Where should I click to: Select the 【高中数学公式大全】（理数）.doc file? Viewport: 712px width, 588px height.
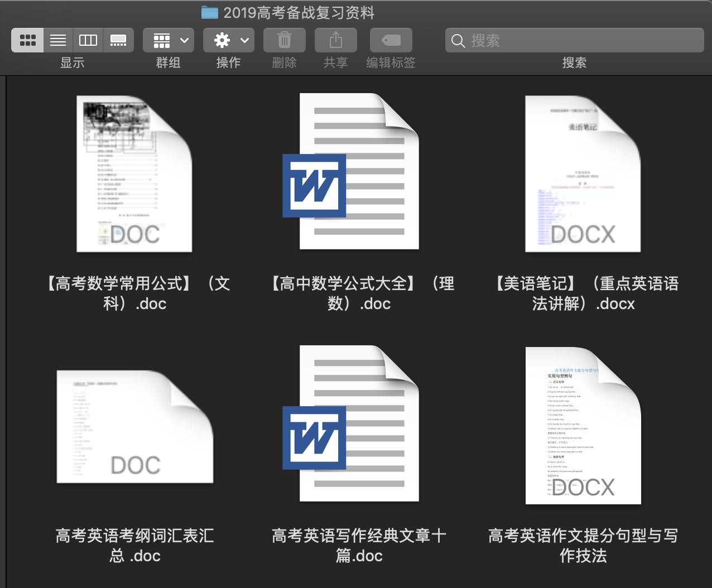pyautogui.click(x=359, y=173)
